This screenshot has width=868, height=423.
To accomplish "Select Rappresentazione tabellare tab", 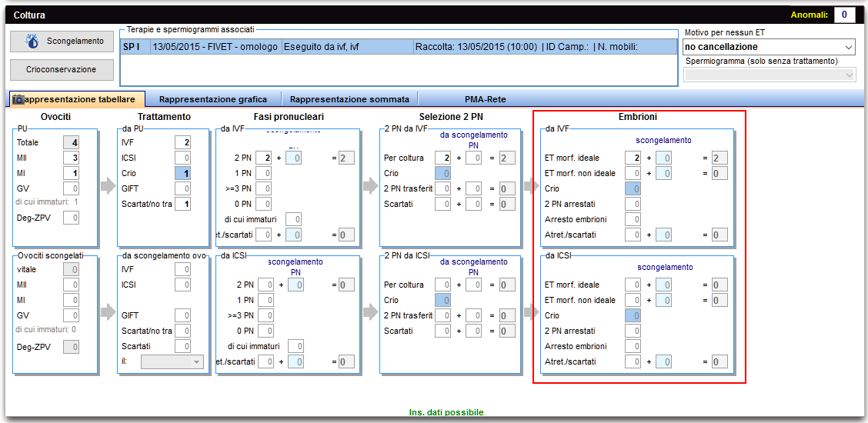I will (78, 99).
